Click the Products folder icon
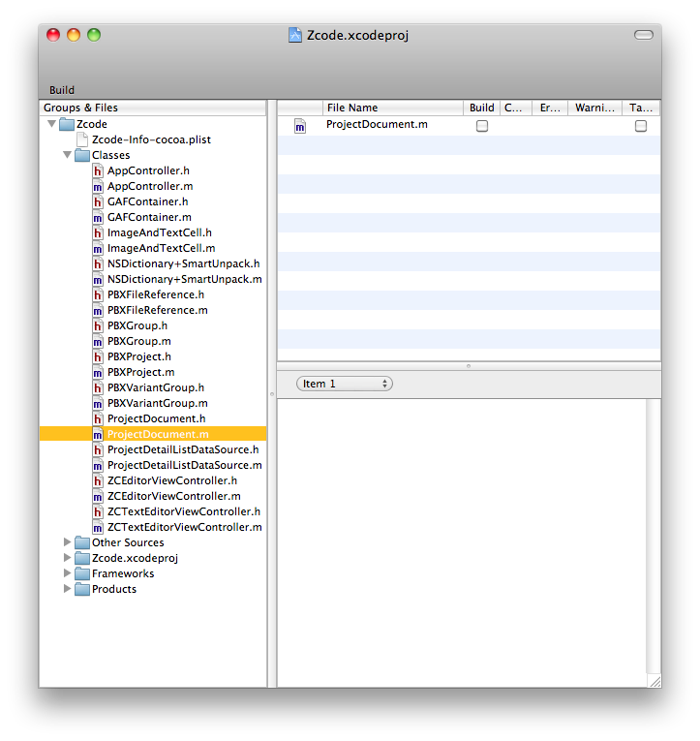The image size is (700, 741). [82, 589]
